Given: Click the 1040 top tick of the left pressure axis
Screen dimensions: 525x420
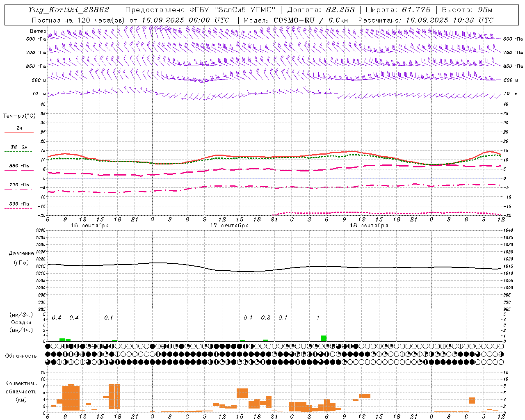Looking at the screenshot, I should (x=41, y=231).
